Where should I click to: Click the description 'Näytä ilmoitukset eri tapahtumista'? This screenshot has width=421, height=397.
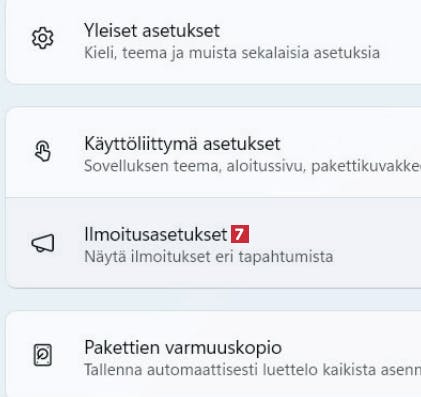pyautogui.click(x=209, y=257)
